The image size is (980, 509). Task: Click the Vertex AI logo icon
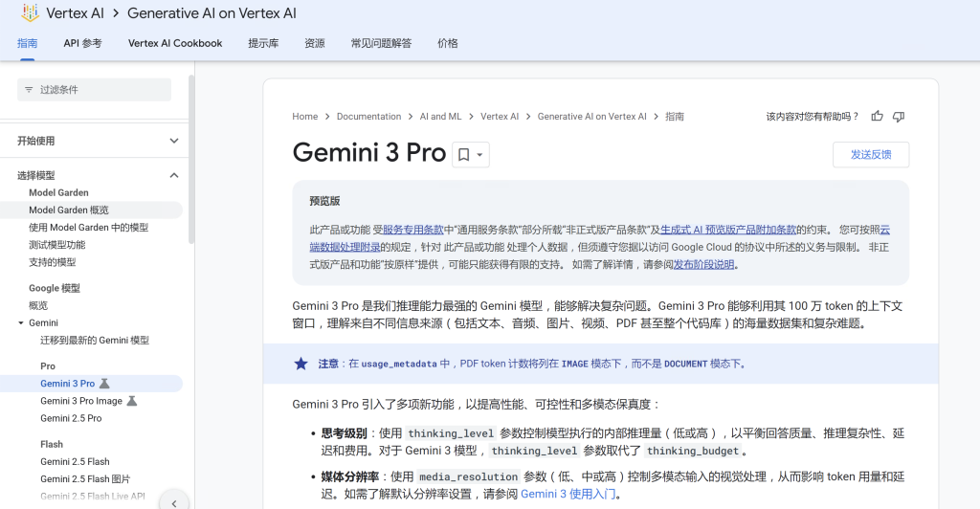pyautogui.click(x=30, y=12)
